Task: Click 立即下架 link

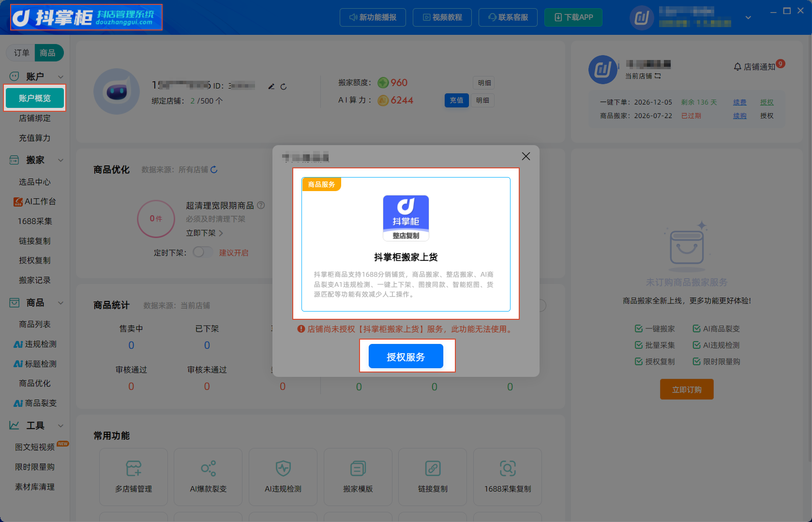Action: pos(204,233)
